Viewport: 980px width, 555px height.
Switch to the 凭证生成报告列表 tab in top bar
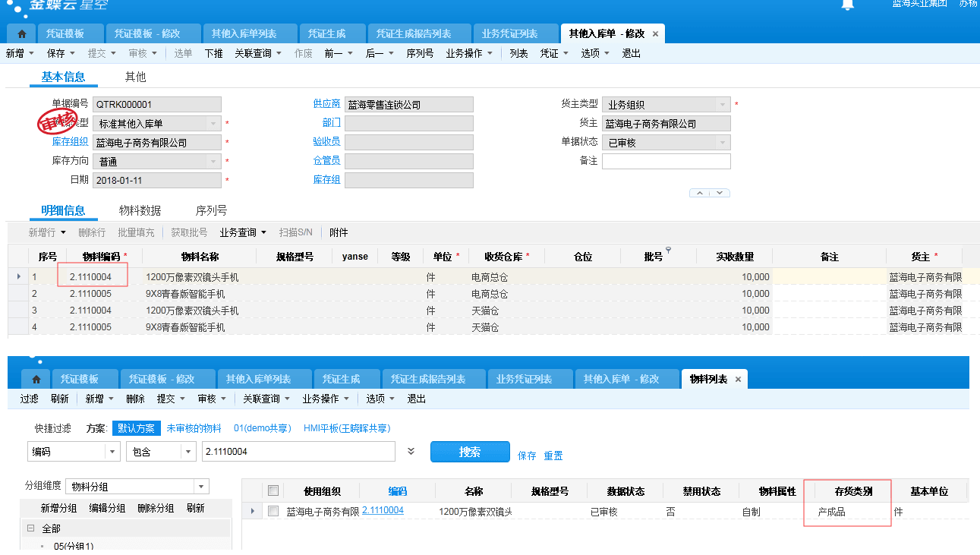click(x=420, y=34)
